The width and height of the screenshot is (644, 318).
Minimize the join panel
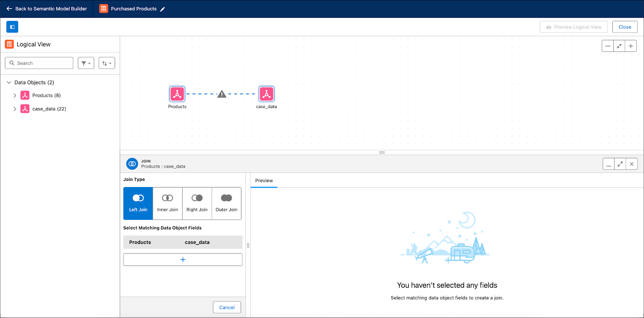pos(609,164)
